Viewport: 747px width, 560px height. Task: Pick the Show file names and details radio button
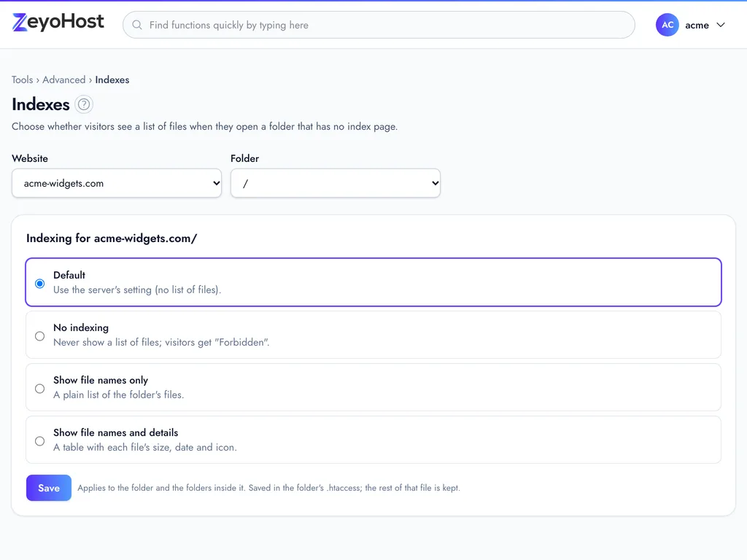click(x=40, y=441)
